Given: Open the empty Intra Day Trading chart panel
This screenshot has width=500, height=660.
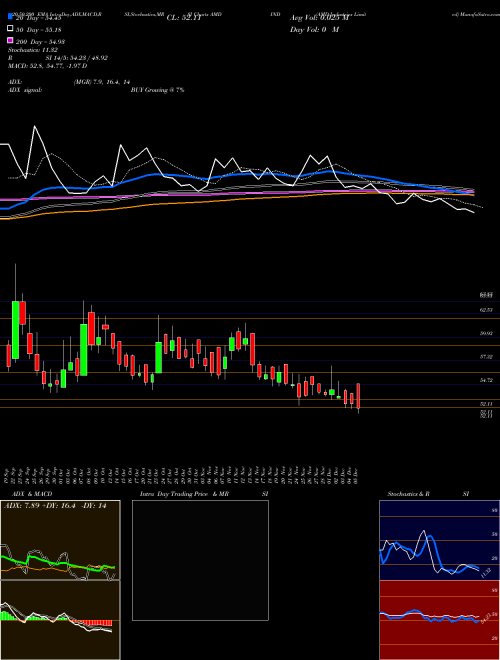Looking at the screenshot, I should 200,560.
